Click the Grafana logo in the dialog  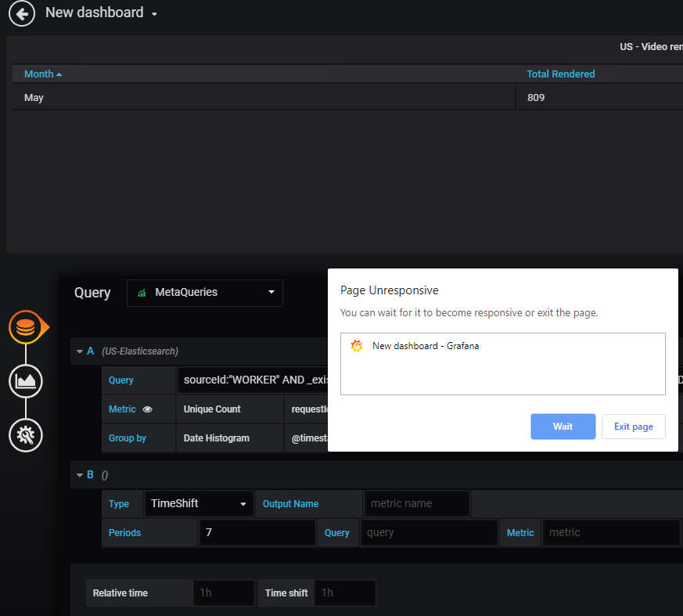pyautogui.click(x=356, y=345)
